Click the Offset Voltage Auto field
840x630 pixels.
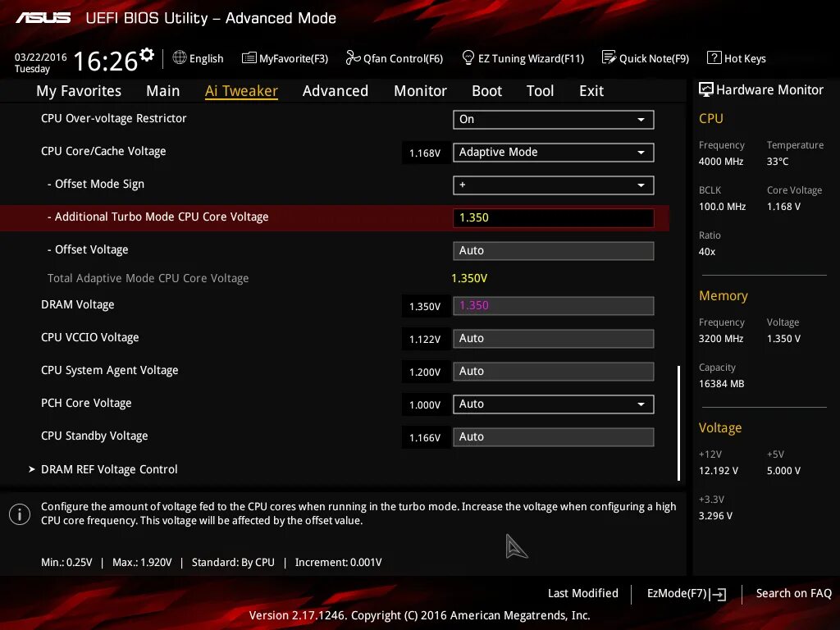pyautogui.click(x=554, y=251)
